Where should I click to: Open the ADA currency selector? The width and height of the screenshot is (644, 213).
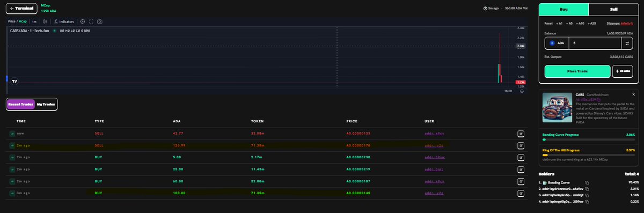(x=557, y=43)
